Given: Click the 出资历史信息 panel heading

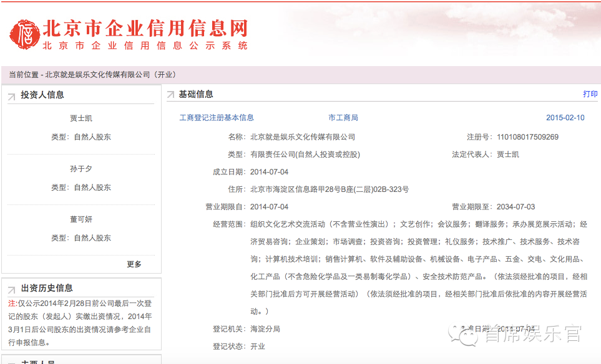Looking at the screenshot, I should point(47,288).
